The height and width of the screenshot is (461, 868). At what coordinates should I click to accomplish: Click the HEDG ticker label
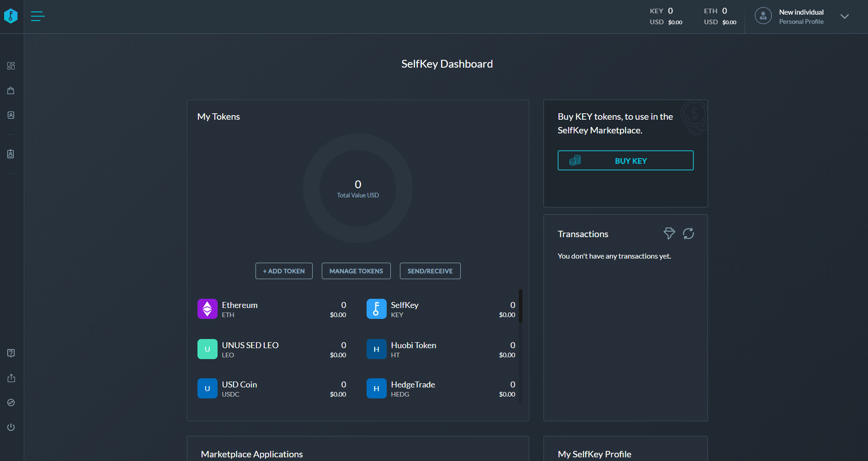400,394
